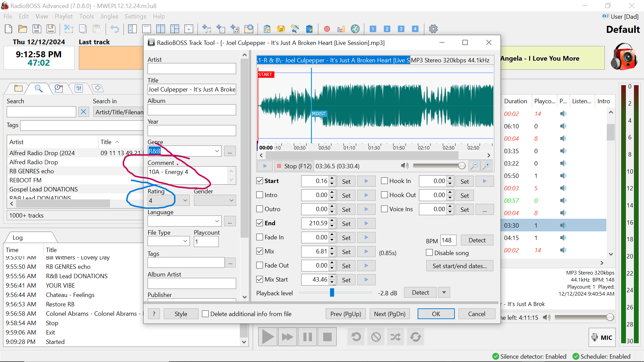Click OK in Track Tool dialog
The height and width of the screenshot is (362, 644).
click(x=436, y=314)
